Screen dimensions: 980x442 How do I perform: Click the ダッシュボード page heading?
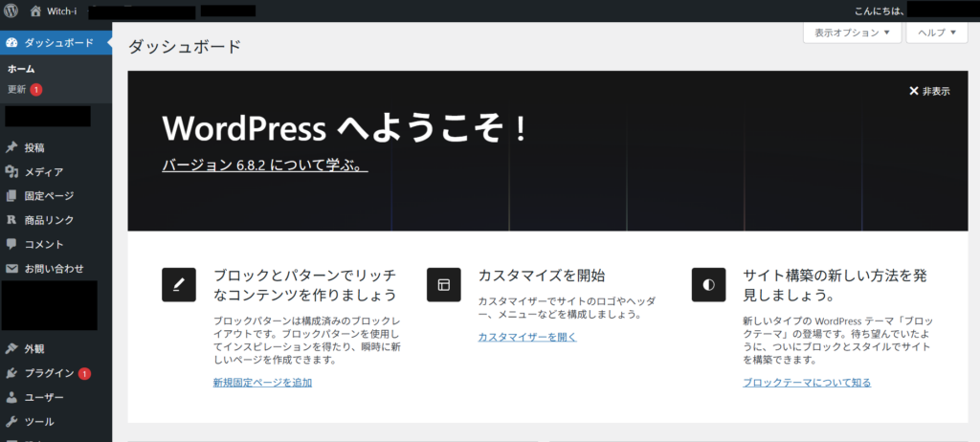click(185, 46)
